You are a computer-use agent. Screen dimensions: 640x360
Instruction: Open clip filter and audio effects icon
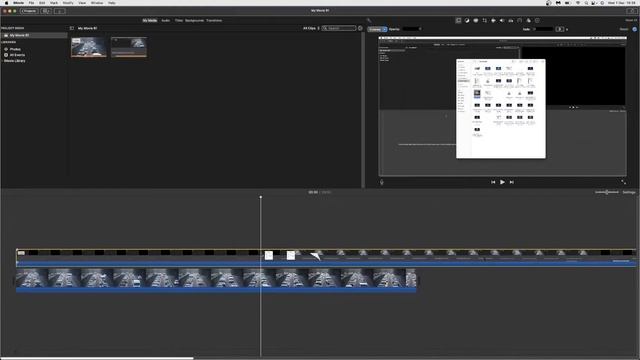pyautogui.click(x=529, y=20)
